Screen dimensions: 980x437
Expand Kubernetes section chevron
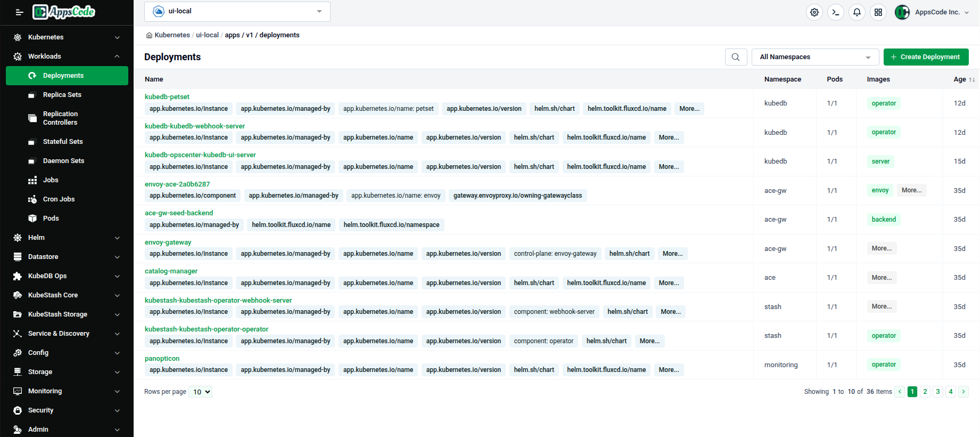[x=117, y=37]
